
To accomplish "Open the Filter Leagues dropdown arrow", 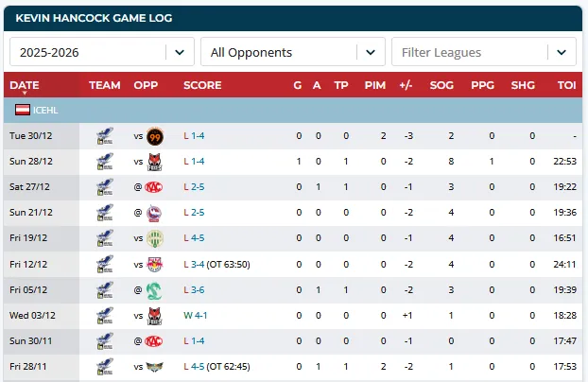I will click(x=564, y=52).
